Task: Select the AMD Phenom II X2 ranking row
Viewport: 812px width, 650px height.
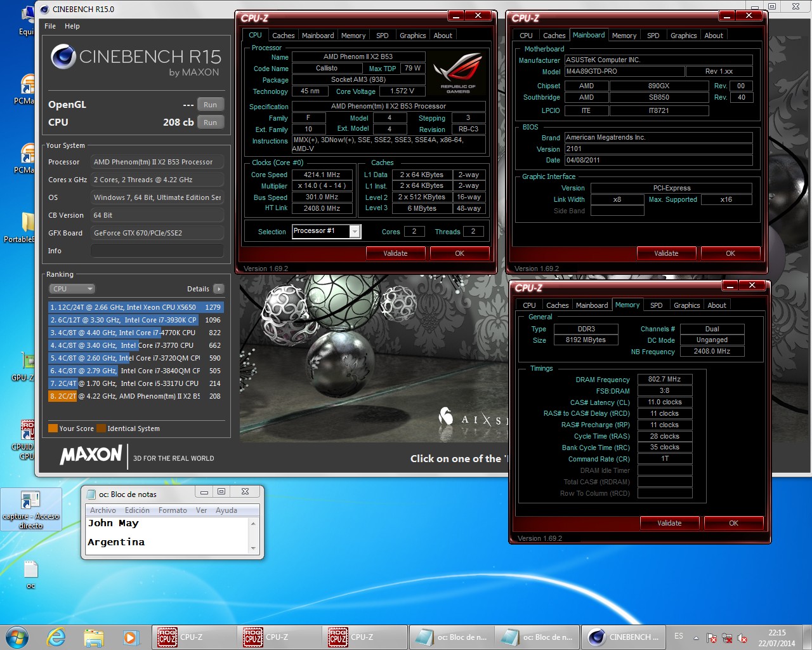Action: tap(135, 396)
